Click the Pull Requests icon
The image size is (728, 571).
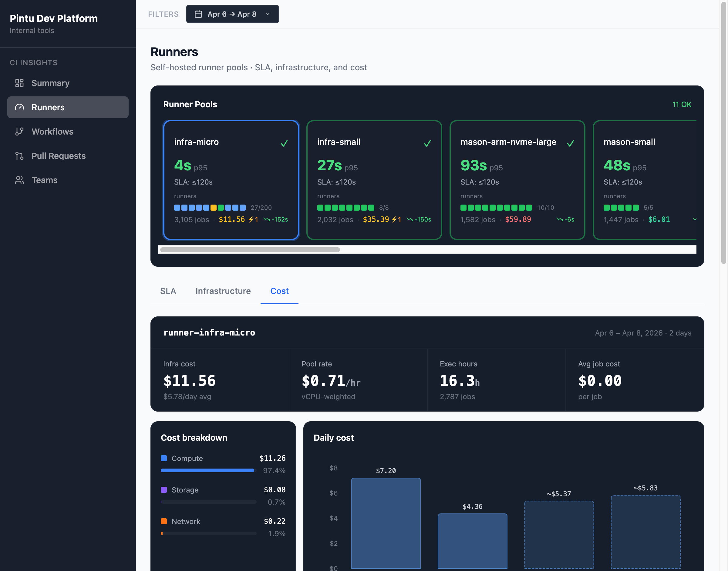19,156
